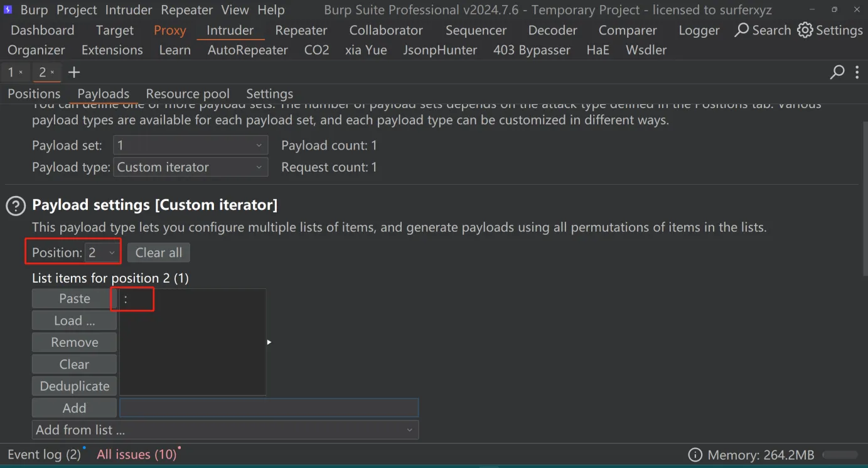Open the 403 Bypasser tab

532,50
